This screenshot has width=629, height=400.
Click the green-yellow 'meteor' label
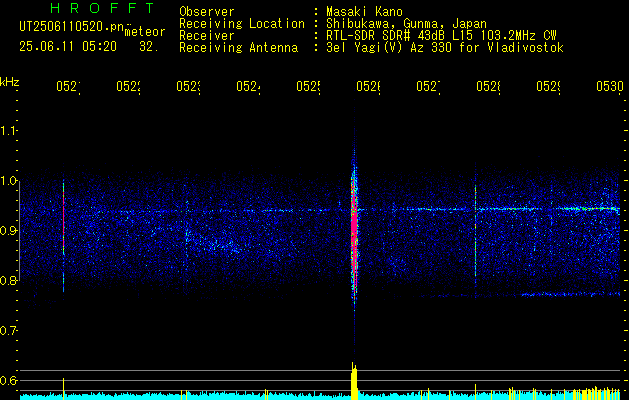(x=145, y=32)
